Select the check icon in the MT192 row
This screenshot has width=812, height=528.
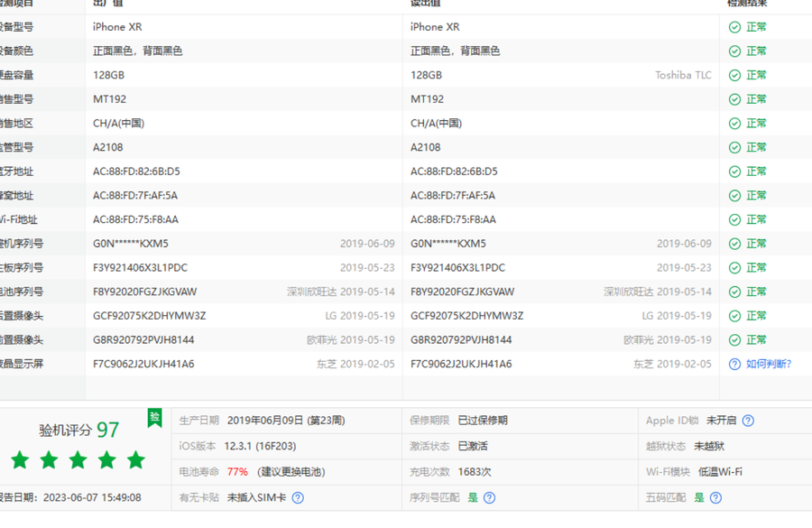coord(734,99)
